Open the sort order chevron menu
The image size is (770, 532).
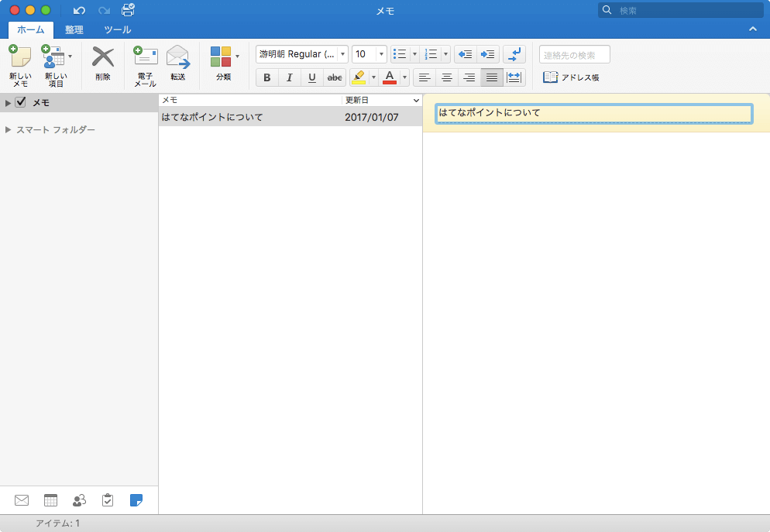click(x=416, y=100)
